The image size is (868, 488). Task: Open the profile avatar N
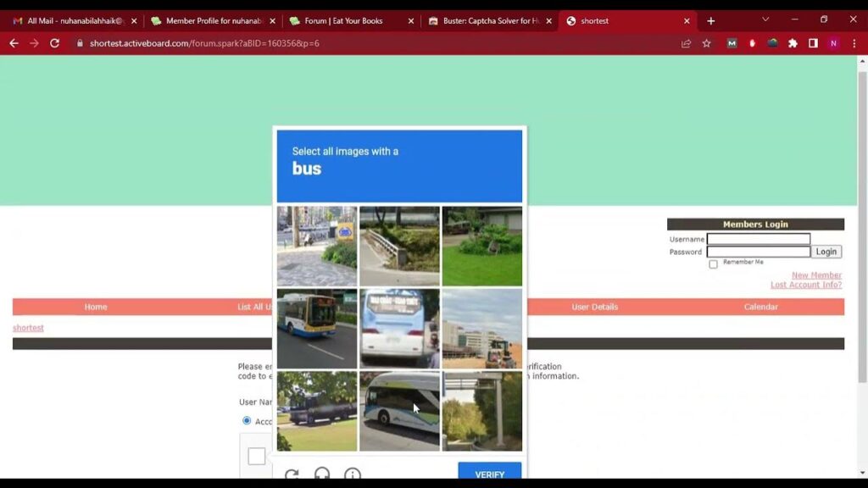(833, 43)
